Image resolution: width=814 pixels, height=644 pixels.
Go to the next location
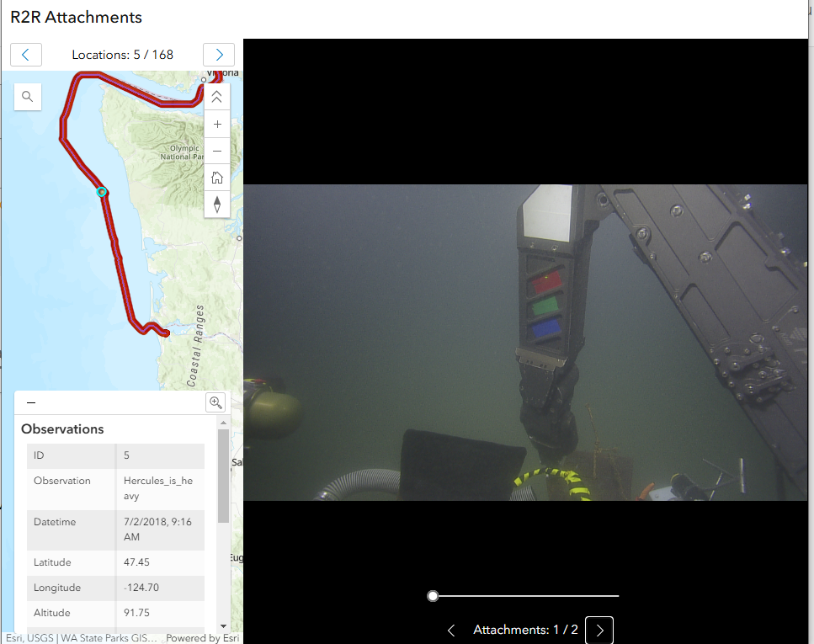[219, 55]
